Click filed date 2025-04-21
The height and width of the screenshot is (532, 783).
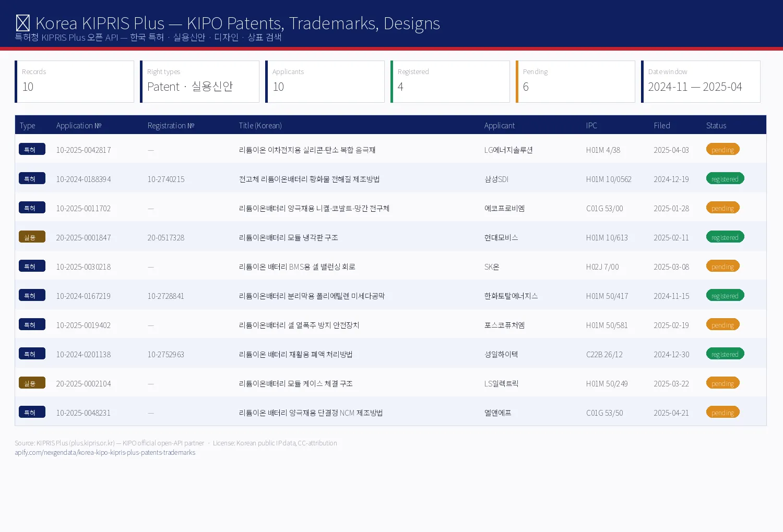point(671,413)
